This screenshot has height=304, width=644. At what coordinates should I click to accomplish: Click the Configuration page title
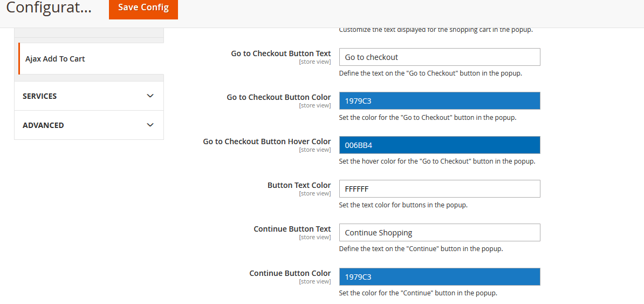pyautogui.click(x=49, y=8)
